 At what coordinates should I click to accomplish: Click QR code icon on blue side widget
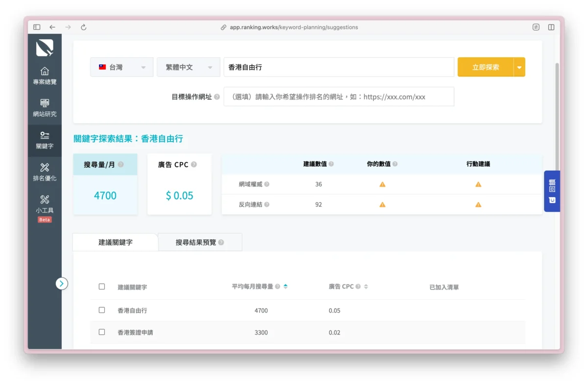pyautogui.click(x=552, y=185)
